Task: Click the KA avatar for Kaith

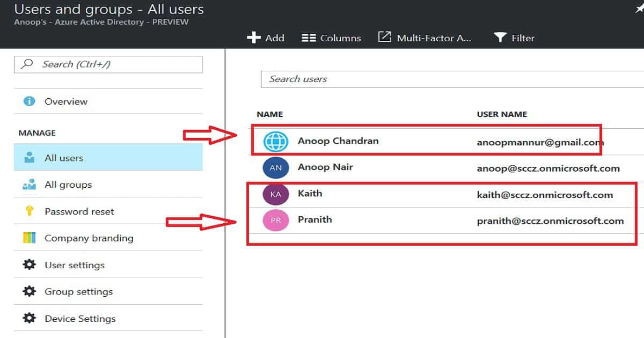Action: click(x=276, y=194)
